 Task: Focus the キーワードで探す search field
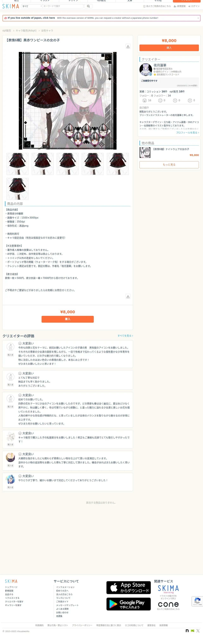point(63,6)
